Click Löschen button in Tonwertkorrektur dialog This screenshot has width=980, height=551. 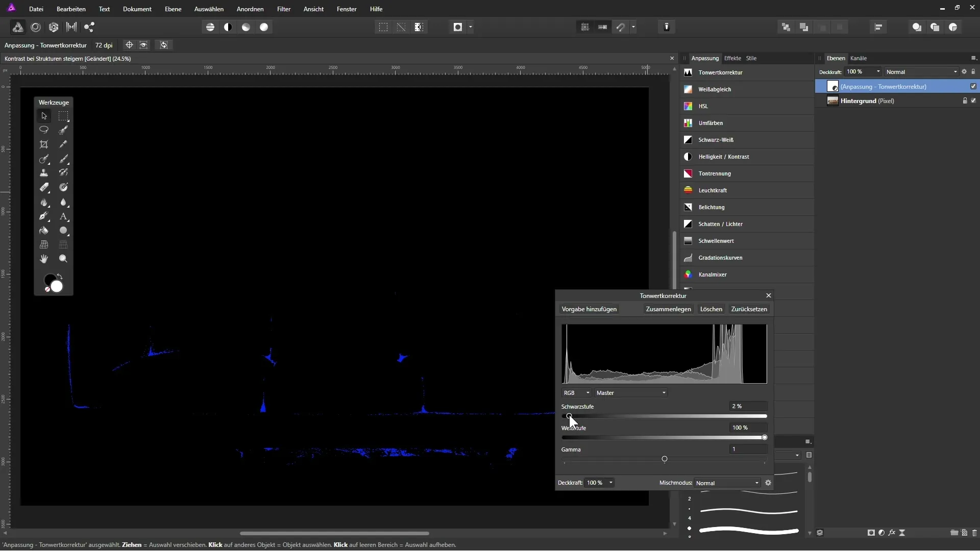point(711,309)
